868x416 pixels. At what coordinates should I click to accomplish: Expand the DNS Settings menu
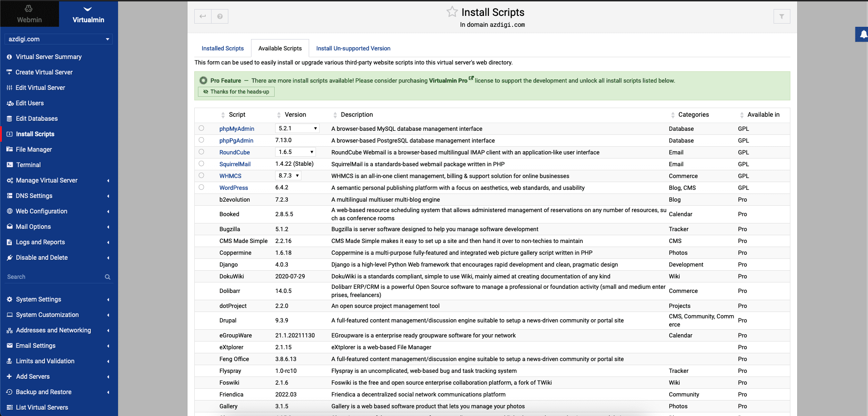click(34, 196)
